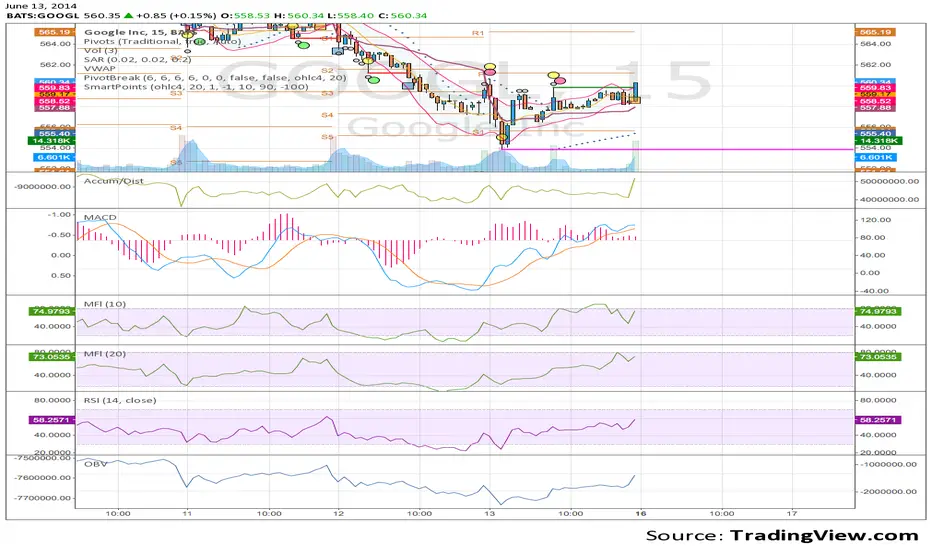Select the 'June 13, 2014' date text
The height and width of the screenshot is (550, 932).
(41, 5)
